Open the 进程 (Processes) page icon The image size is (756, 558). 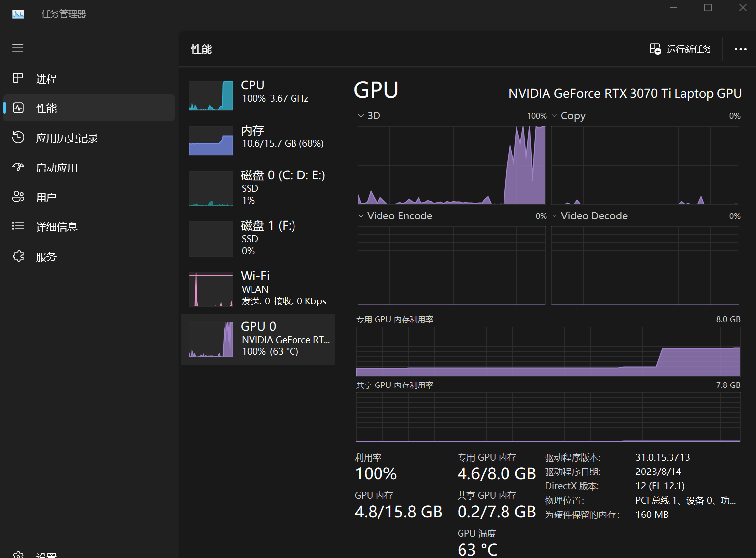pyautogui.click(x=18, y=78)
